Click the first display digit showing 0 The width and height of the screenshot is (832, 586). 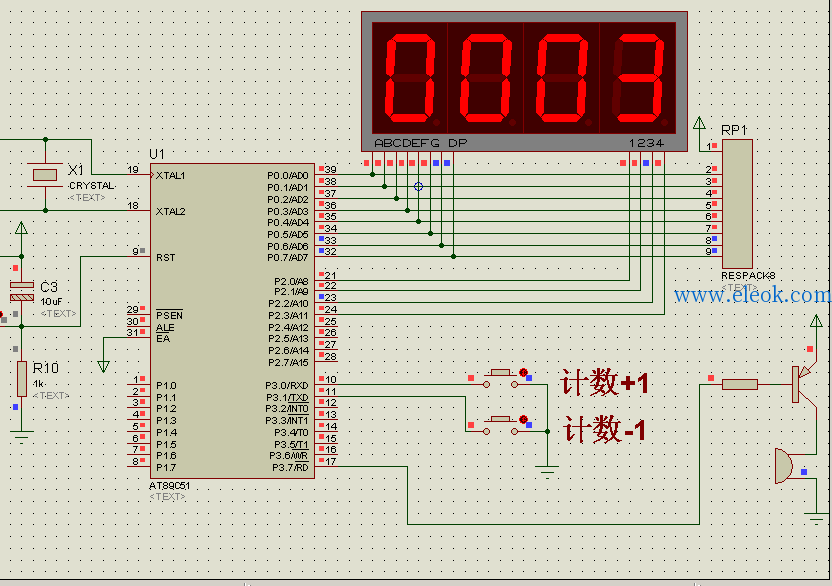click(410, 77)
